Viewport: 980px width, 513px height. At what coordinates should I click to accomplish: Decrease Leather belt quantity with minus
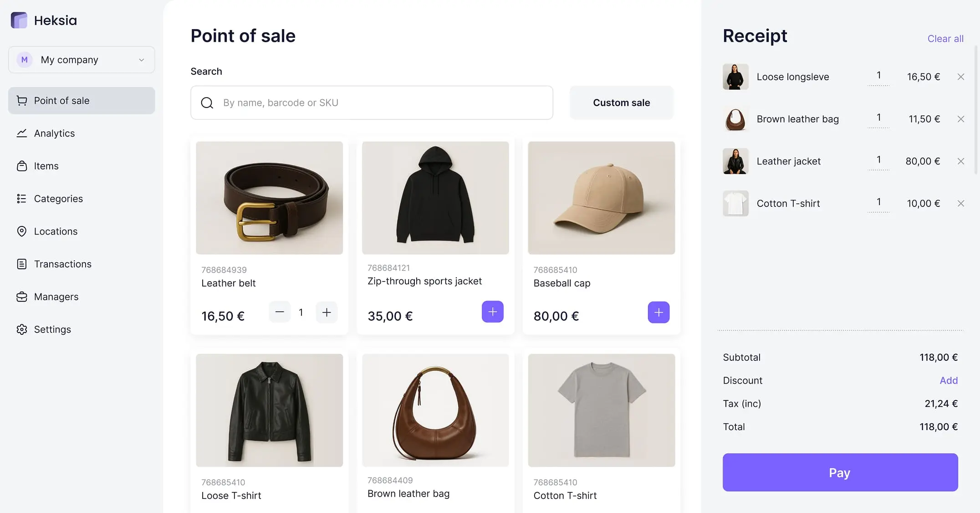(x=280, y=312)
